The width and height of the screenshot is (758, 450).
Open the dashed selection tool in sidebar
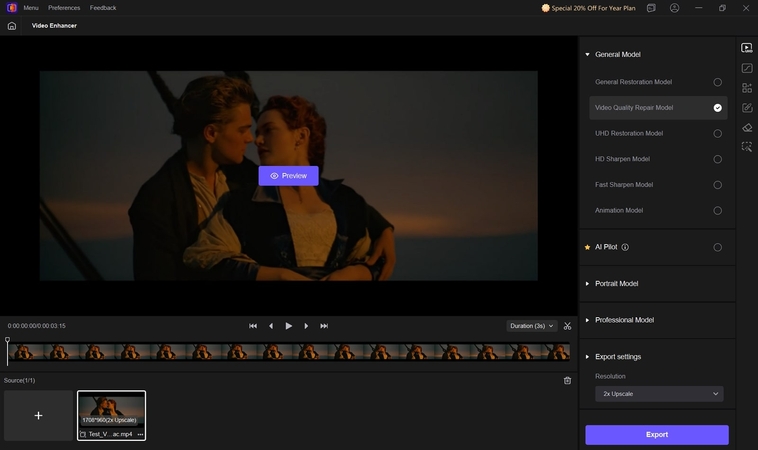coord(746,147)
